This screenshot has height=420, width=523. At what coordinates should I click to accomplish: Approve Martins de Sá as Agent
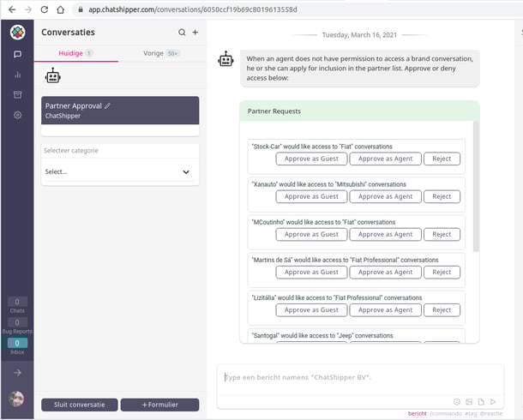tap(385, 272)
